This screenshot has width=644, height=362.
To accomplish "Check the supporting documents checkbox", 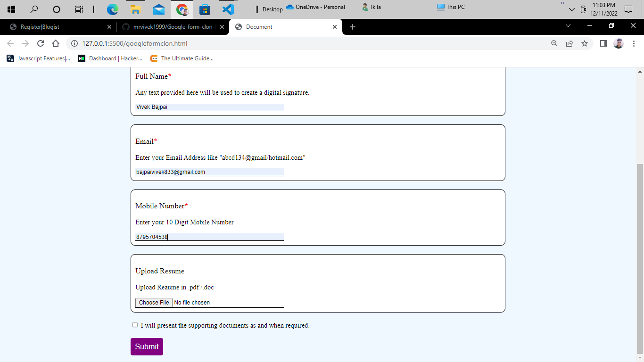I will tap(135, 325).
